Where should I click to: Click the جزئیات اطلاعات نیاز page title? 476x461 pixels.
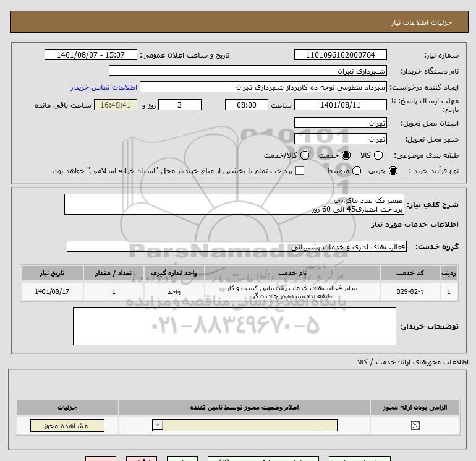click(x=422, y=22)
